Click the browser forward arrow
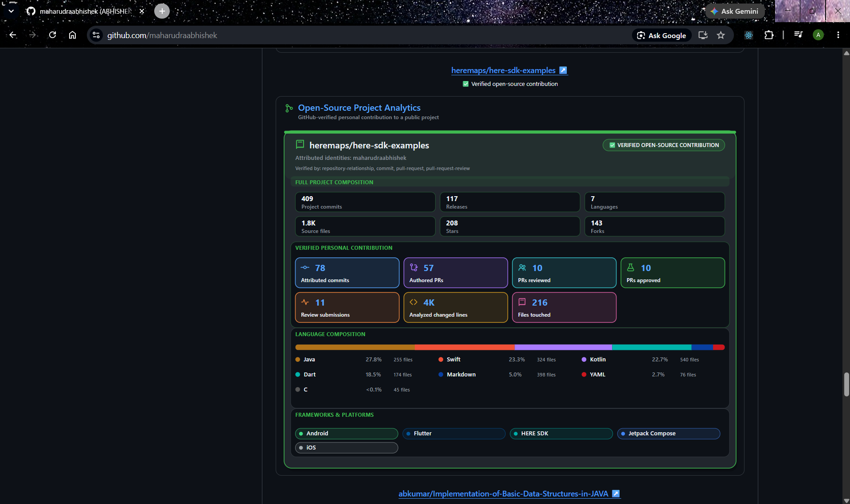The image size is (850, 504). pos(32,35)
